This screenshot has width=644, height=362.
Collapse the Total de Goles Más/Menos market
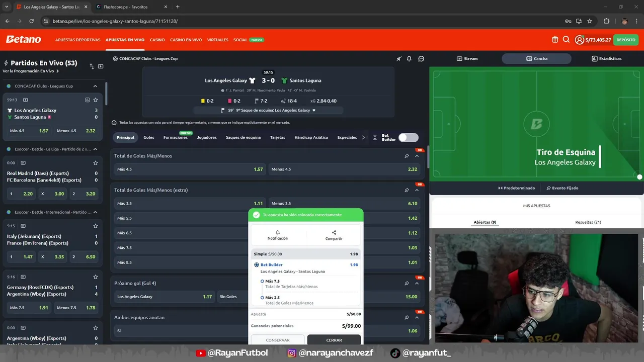point(417,156)
